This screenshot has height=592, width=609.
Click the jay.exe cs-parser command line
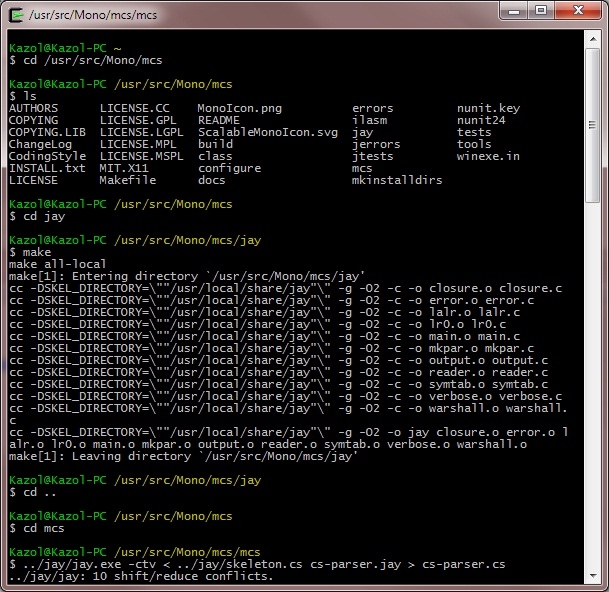[x=257, y=564]
